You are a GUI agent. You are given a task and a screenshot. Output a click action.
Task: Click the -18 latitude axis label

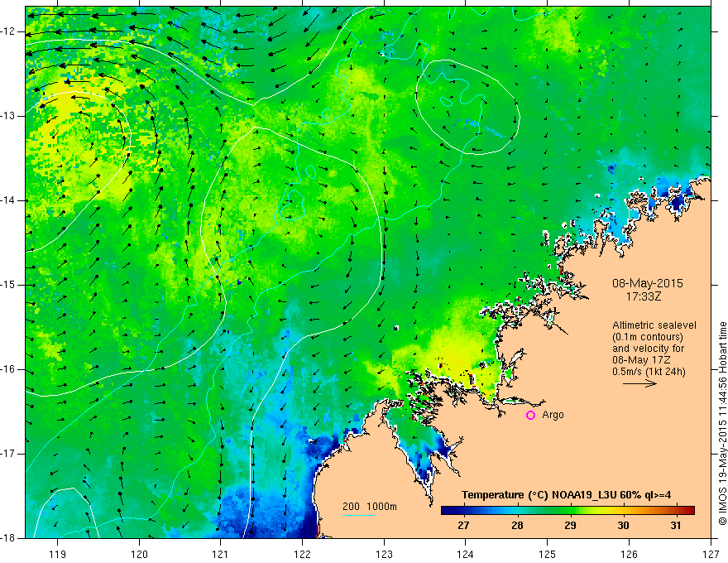pos(8,538)
